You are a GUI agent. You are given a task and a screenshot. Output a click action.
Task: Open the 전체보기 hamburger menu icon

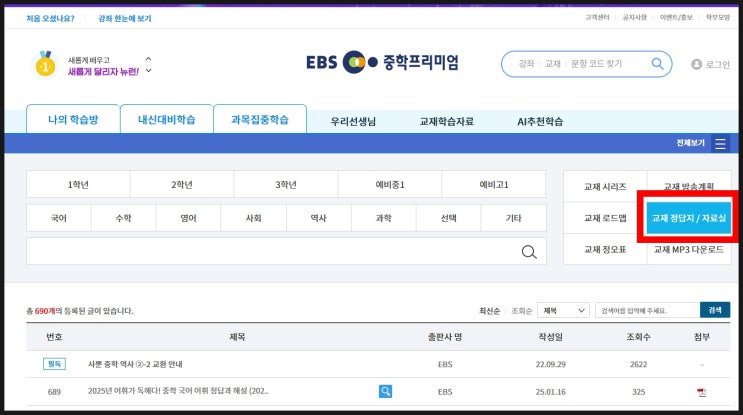pos(720,143)
